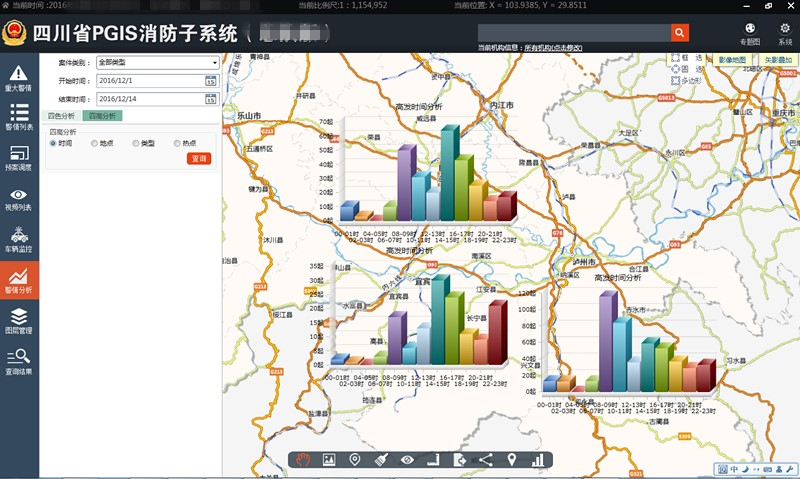Screen dimensions: 800x479
Task: Open 系统 system settings gear icon
Action: [x=784, y=33]
